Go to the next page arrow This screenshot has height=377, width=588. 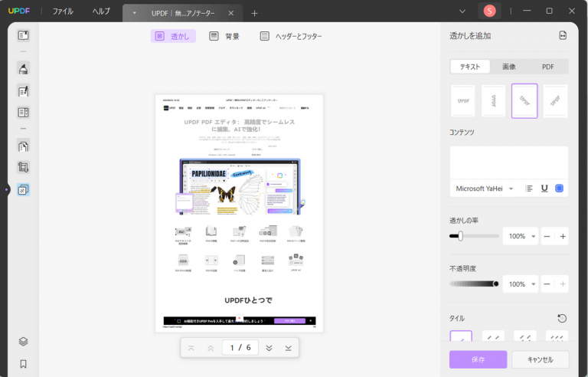tap(269, 348)
